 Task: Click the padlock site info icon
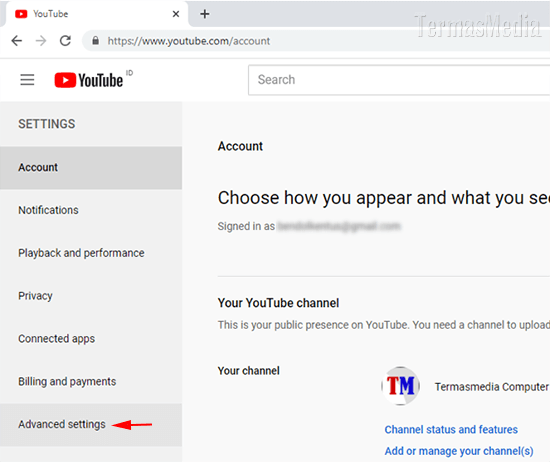95,41
